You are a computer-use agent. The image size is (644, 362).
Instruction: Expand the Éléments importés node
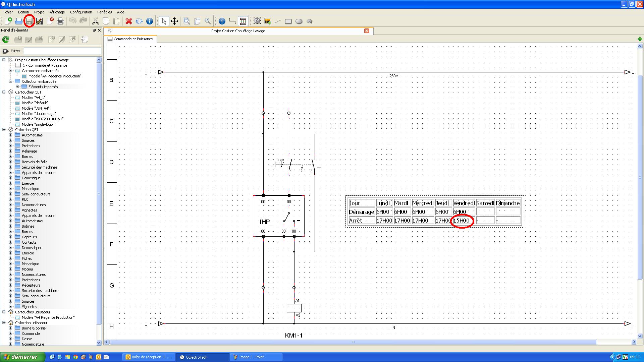17,87
